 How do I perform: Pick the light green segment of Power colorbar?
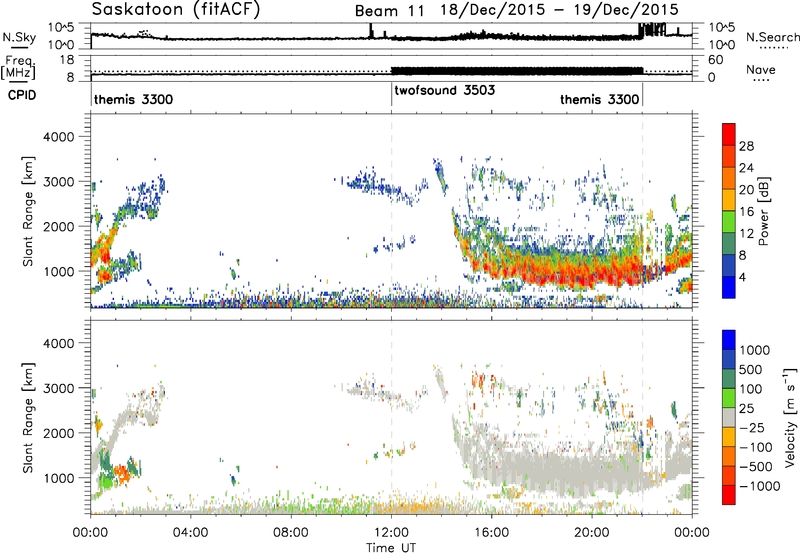click(729, 221)
